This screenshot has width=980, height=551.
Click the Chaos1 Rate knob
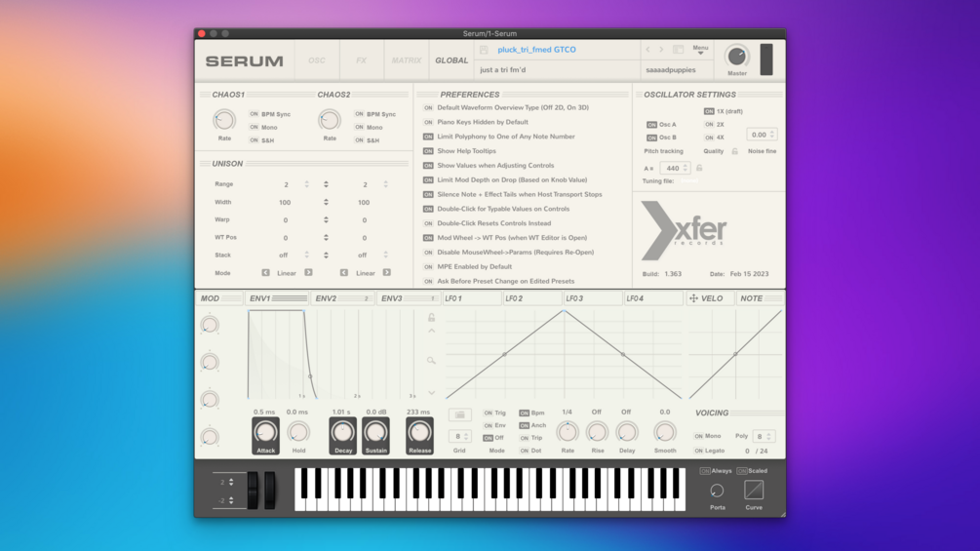pyautogui.click(x=224, y=119)
